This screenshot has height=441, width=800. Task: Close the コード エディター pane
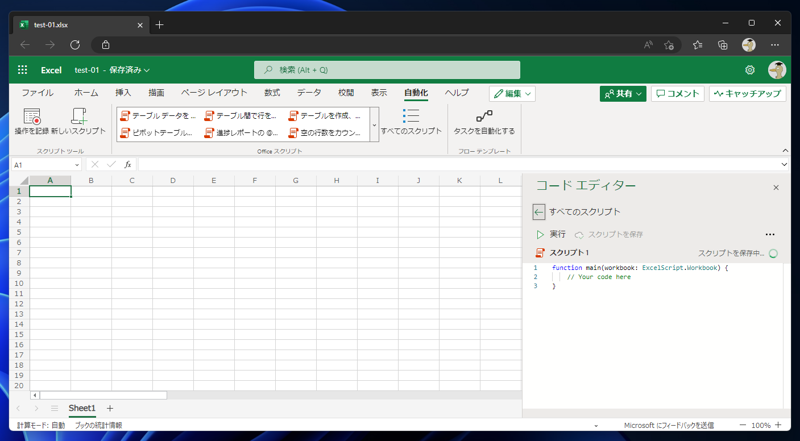coord(776,188)
